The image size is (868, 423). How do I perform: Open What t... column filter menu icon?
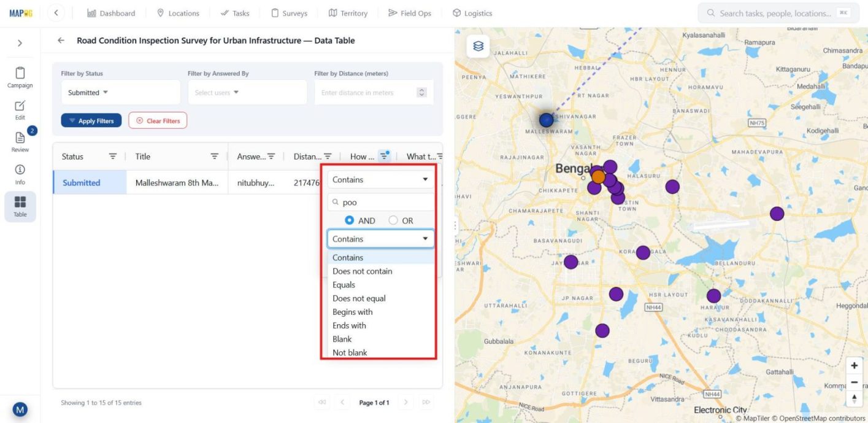439,157
